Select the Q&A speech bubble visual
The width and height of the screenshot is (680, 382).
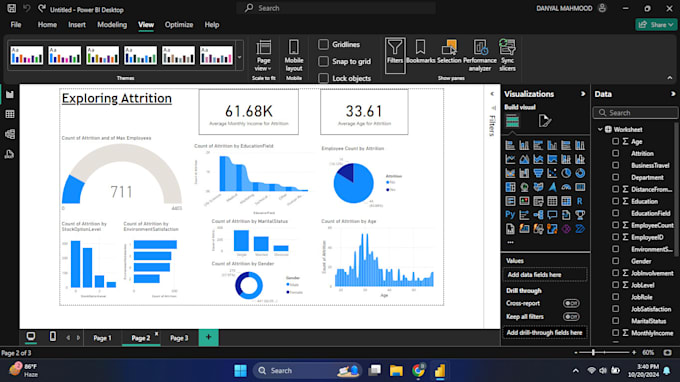552,215
